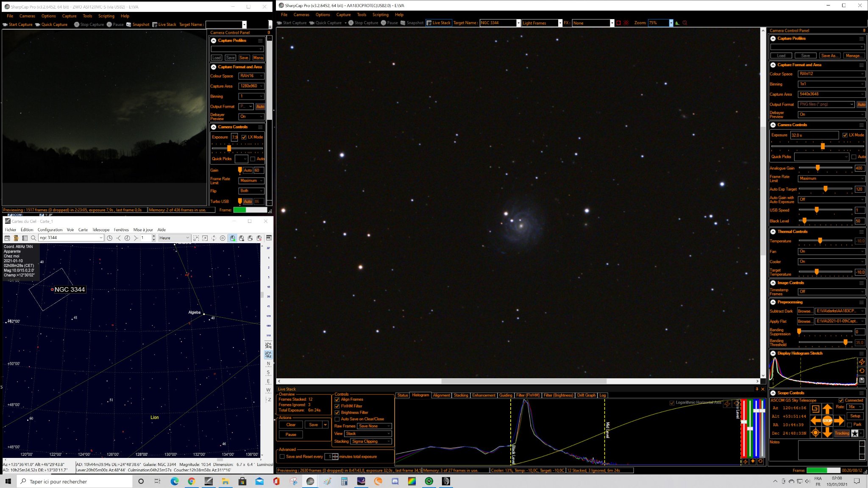Viewport: 868px width, 488px height.
Task: Collapse the Thermal Controls section
Action: click(x=773, y=232)
